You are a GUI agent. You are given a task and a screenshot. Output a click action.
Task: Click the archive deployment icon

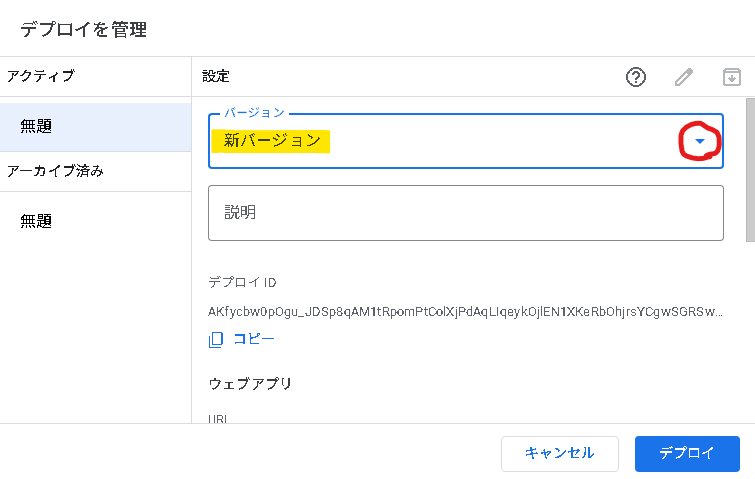click(x=732, y=77)
